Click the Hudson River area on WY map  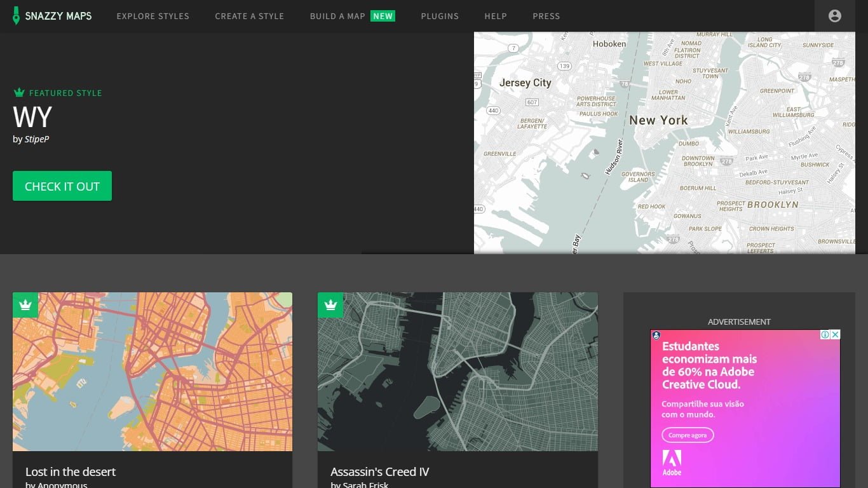tap(614, 156)
